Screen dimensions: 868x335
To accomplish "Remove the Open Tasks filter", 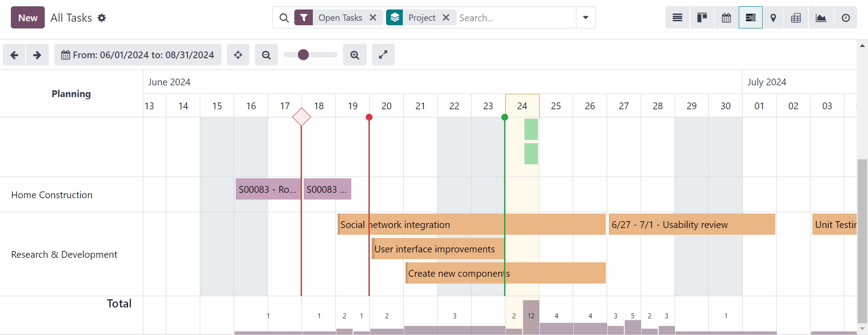I will 373,18.
